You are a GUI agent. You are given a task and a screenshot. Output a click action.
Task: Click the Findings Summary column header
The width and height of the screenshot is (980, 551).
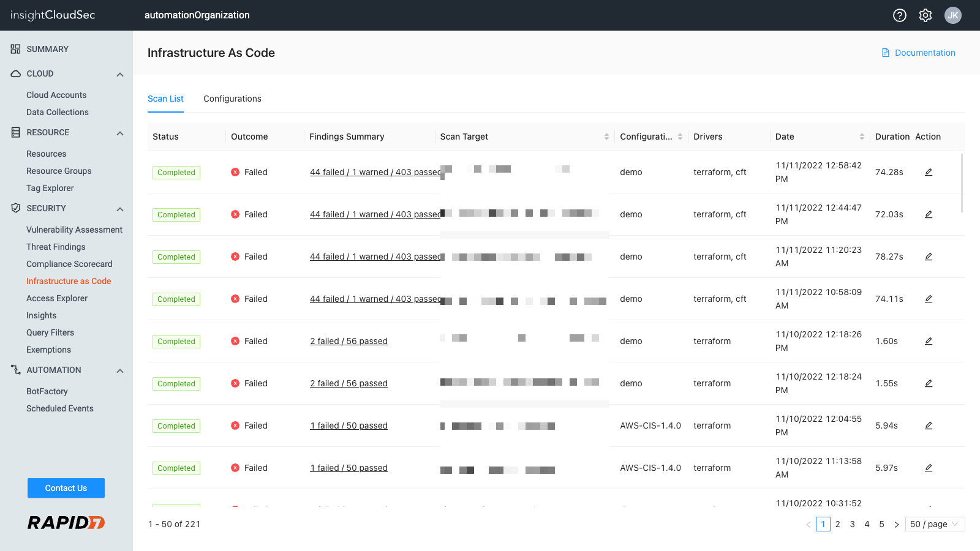pos(347,137)
